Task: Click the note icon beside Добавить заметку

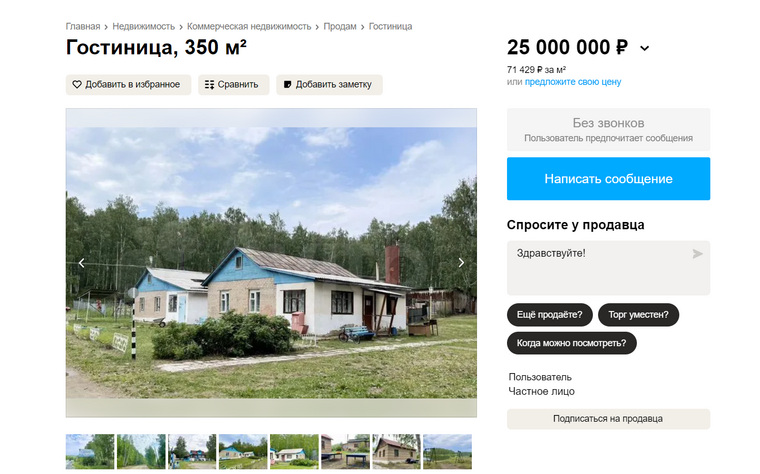Action: click(x=287, y=85)
